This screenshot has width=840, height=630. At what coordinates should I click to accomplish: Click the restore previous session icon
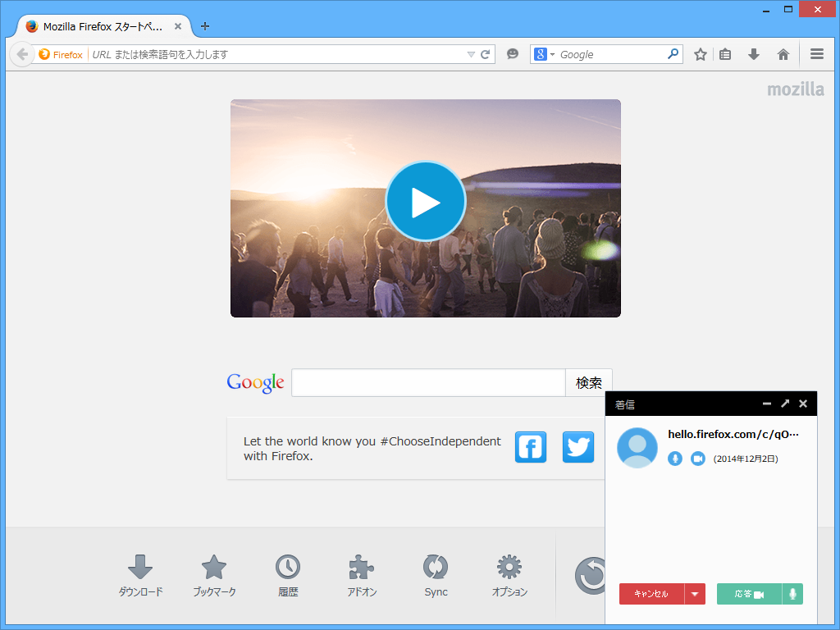(590, 576)
